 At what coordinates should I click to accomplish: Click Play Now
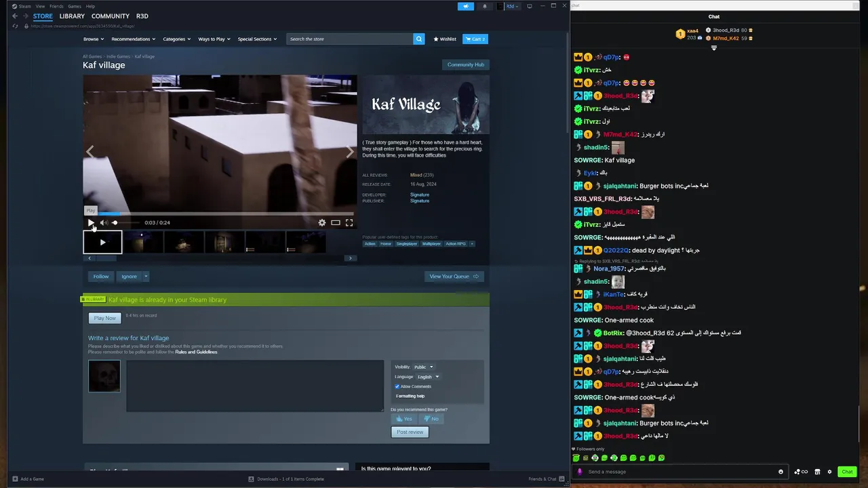tap(104, 318)
